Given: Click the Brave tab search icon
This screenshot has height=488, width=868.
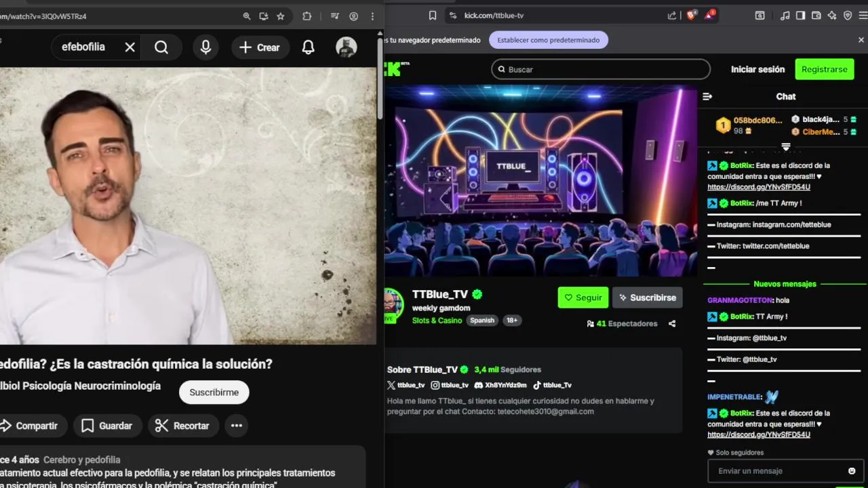Looking at the screenshot, I should tap(760, 16).
